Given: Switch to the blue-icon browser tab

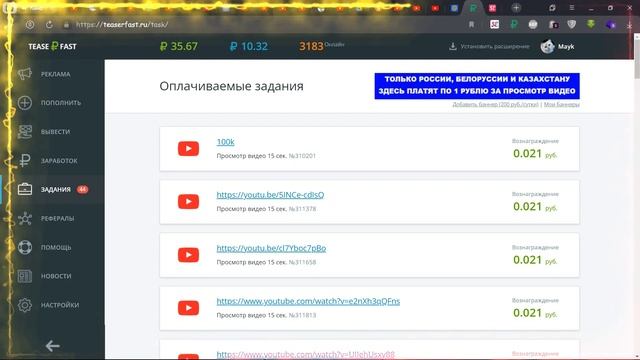Looking at the screenshot, I should (454, 8).
